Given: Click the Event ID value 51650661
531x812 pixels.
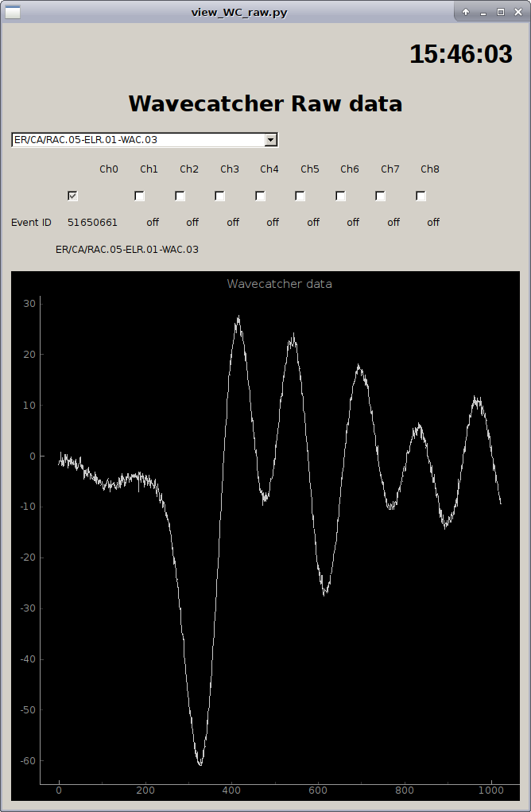Looking at the screenshot, I should pos(92,223).
